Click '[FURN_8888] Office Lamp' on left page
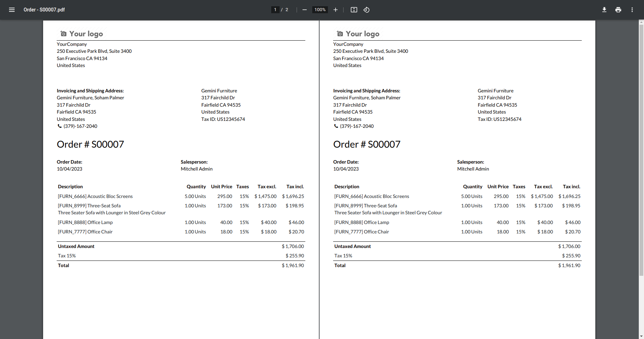Viewport: 644px width, 339px height. (85, 222)
